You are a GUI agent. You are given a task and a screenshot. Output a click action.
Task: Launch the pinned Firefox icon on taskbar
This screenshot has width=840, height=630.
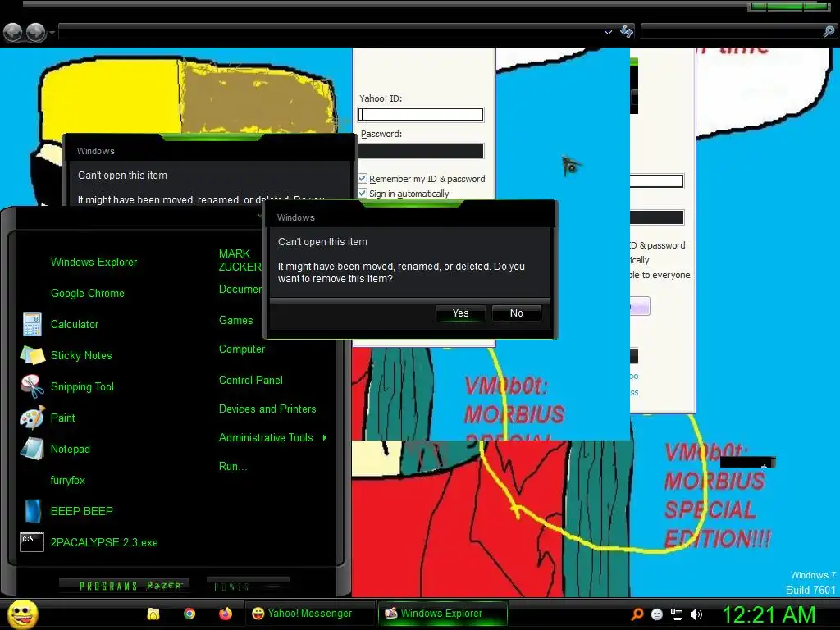tap(225, 614)
